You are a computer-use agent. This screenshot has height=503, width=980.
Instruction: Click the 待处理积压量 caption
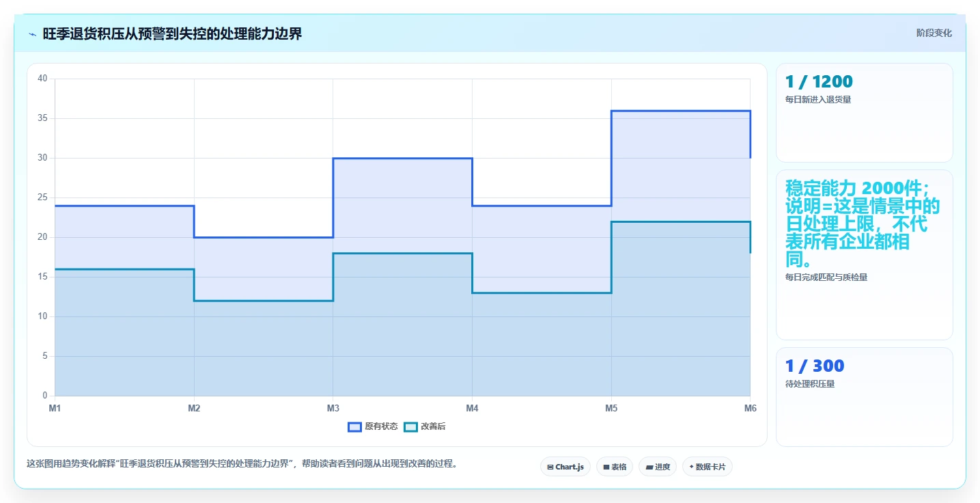[810, 384]
